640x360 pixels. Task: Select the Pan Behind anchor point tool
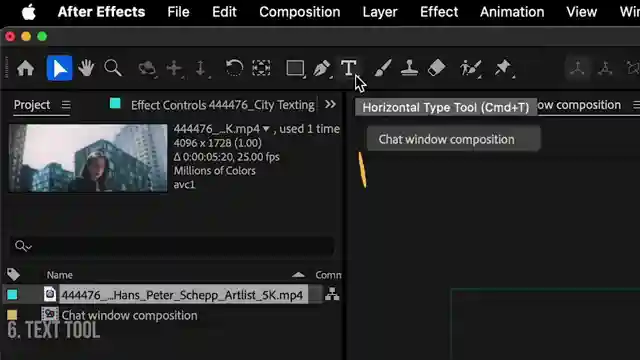click(261, 68)
